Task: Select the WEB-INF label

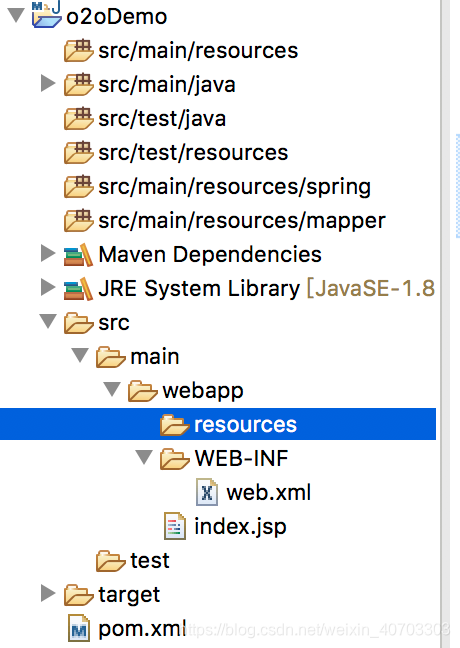Action: click(241, 458)
